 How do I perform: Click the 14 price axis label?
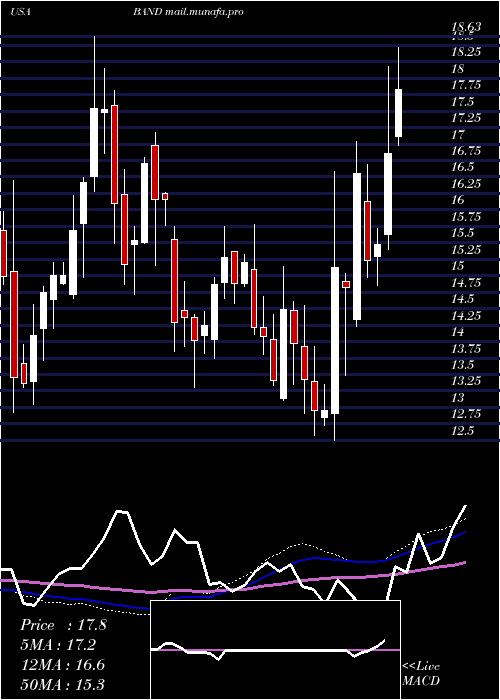[458, 331]
